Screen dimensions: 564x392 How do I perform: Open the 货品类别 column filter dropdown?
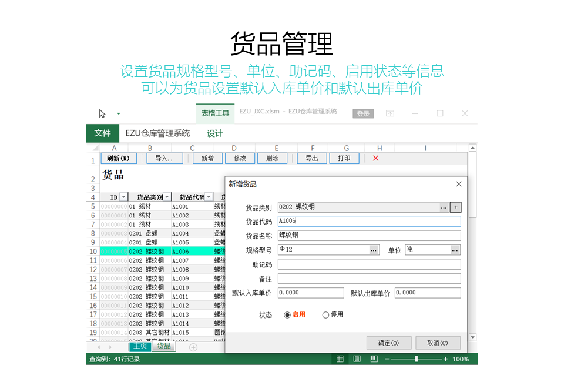(167, 197)
